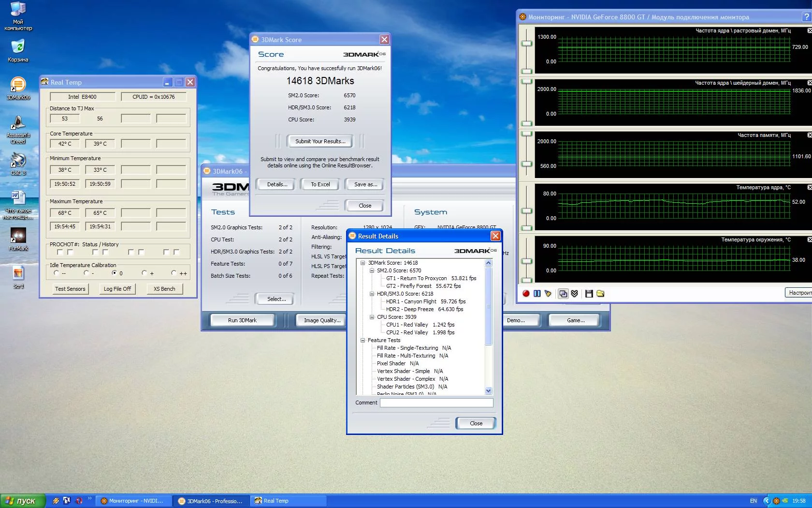Click Log File Off button

click(117, 289)
